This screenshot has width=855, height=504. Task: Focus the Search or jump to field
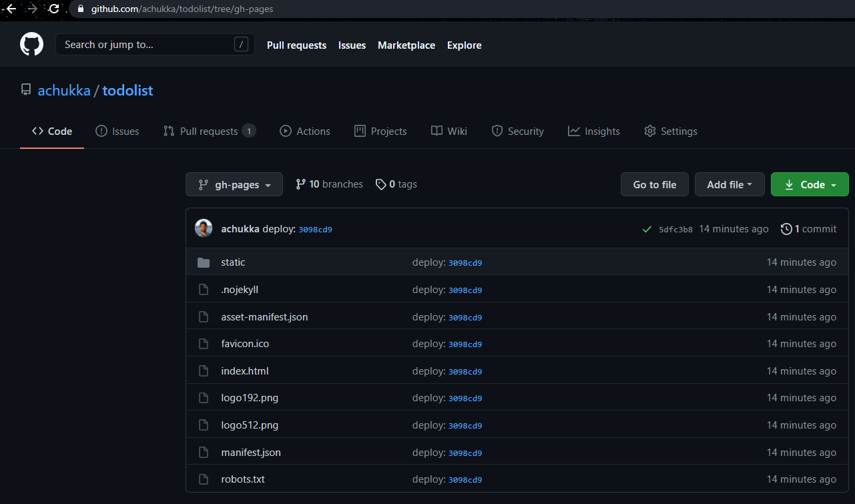(155, 45)
